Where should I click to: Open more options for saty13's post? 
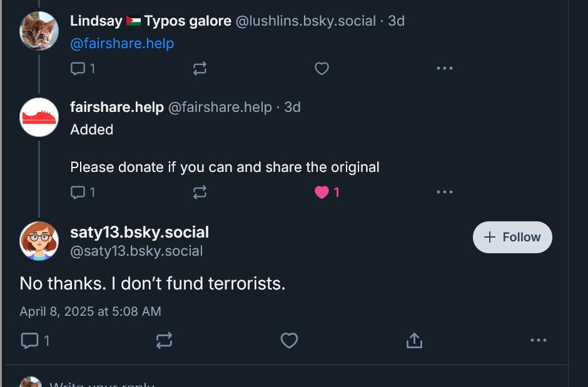click(539, 341)
